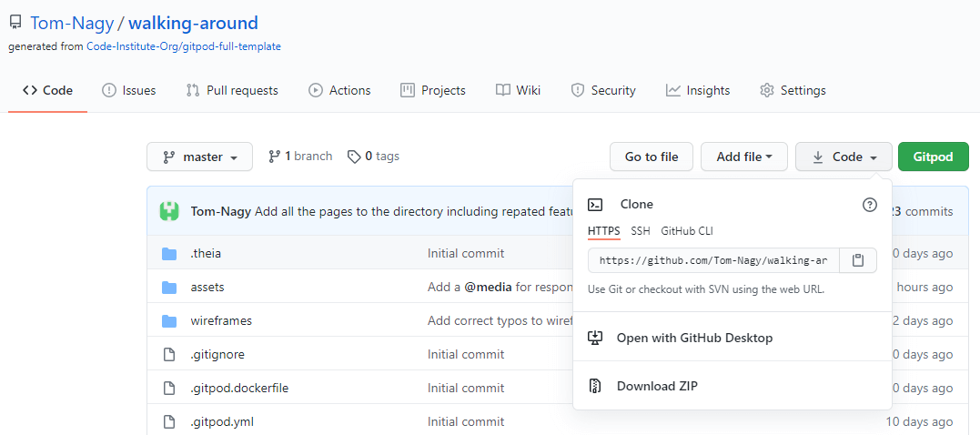
Task: Open the .gitpod.yml file name
Action: [x=222, y=422]
